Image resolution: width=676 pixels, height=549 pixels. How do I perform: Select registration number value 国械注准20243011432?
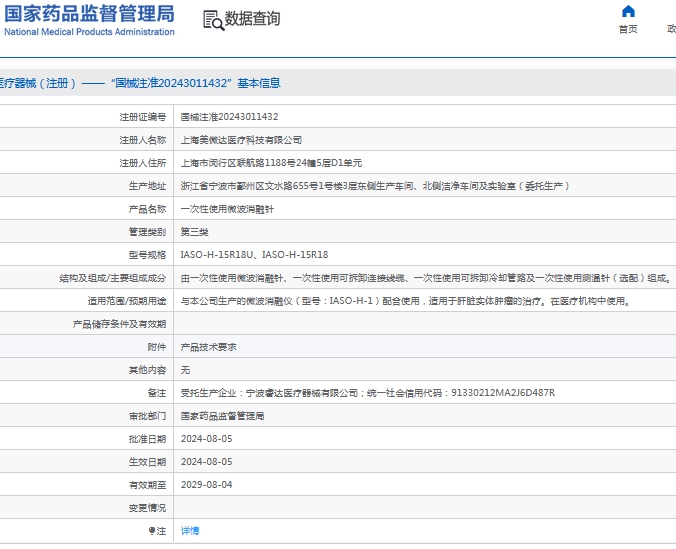(229, 117)
